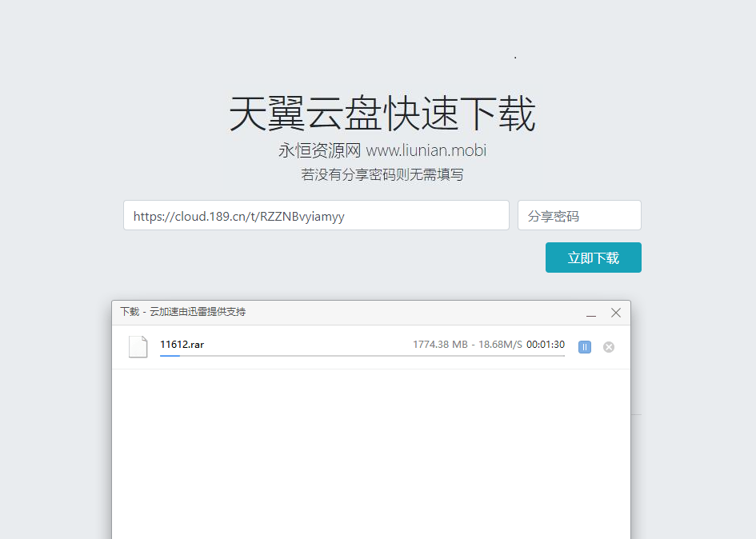756x539 pixels.
Task: Click the file document icon beside 11612.rar
Action: tap(138, 345)
